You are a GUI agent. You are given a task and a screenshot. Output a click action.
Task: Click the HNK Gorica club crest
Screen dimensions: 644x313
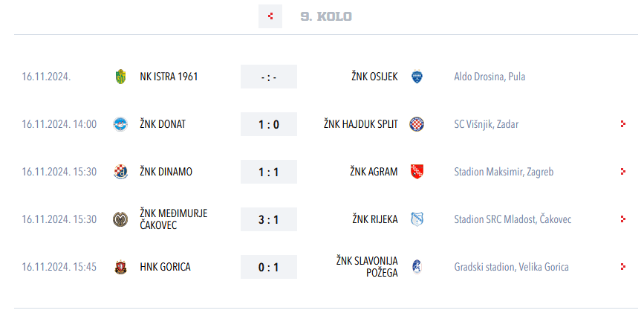[120, 267]
